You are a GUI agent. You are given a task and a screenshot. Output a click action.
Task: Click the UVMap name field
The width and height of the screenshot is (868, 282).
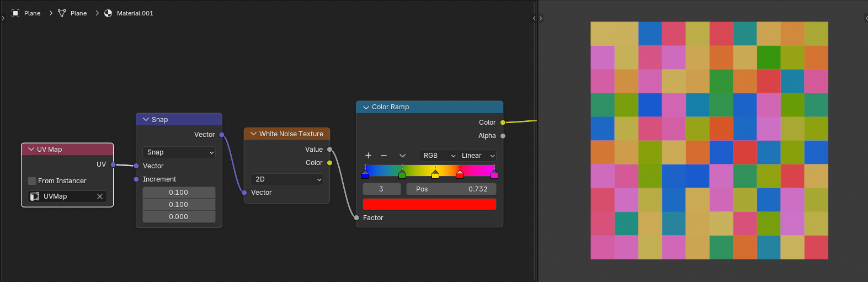(x=67, y=196)
